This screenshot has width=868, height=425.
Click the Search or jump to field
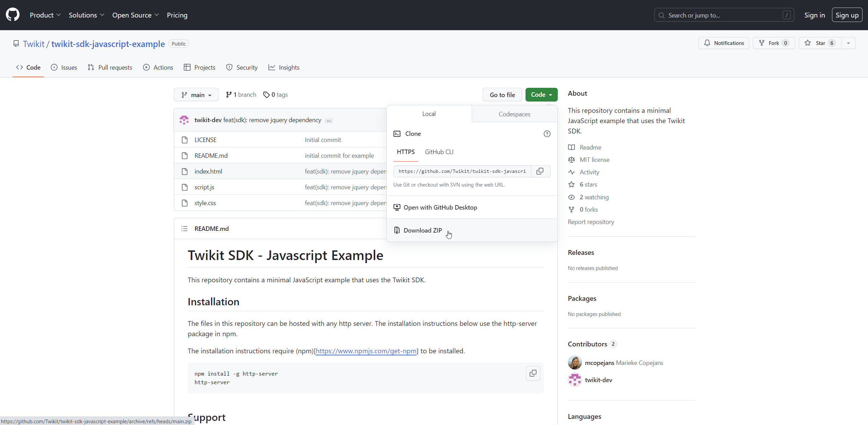click(x=724, y=15)
